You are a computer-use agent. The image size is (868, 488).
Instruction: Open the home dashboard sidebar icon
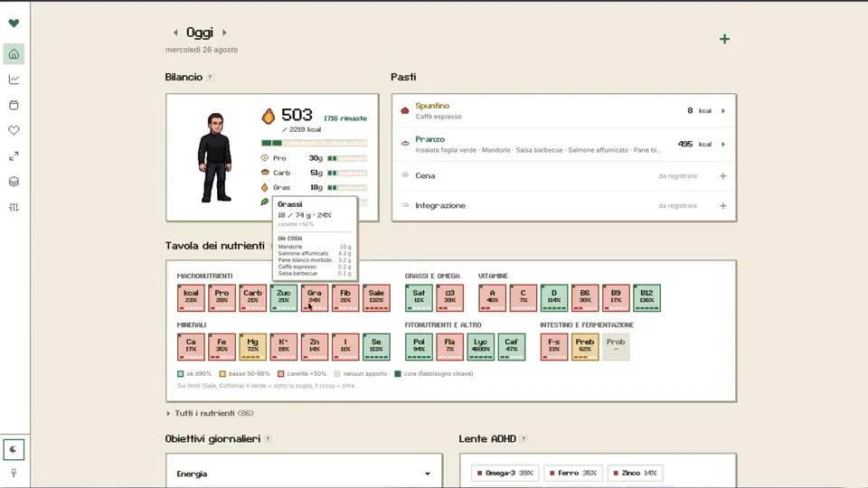point(14,53)
